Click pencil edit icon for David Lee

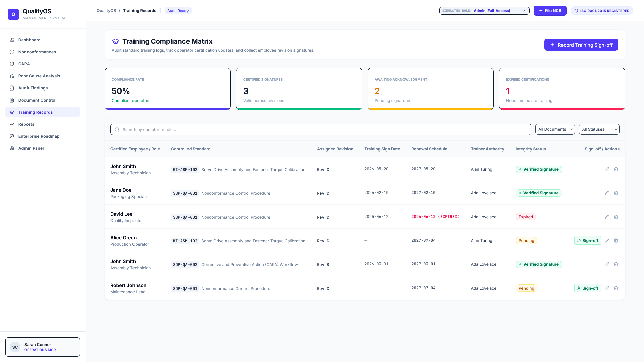coord(607,217)
